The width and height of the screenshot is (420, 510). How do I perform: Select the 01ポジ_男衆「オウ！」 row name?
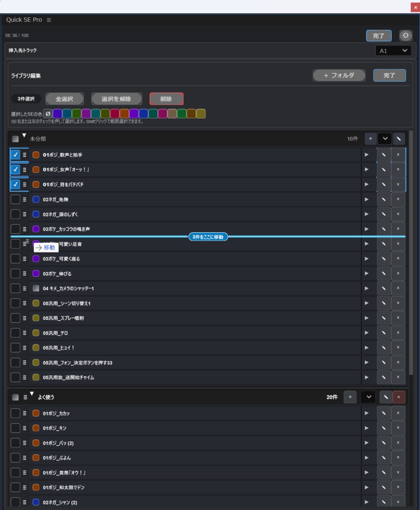tap(64, 473)
